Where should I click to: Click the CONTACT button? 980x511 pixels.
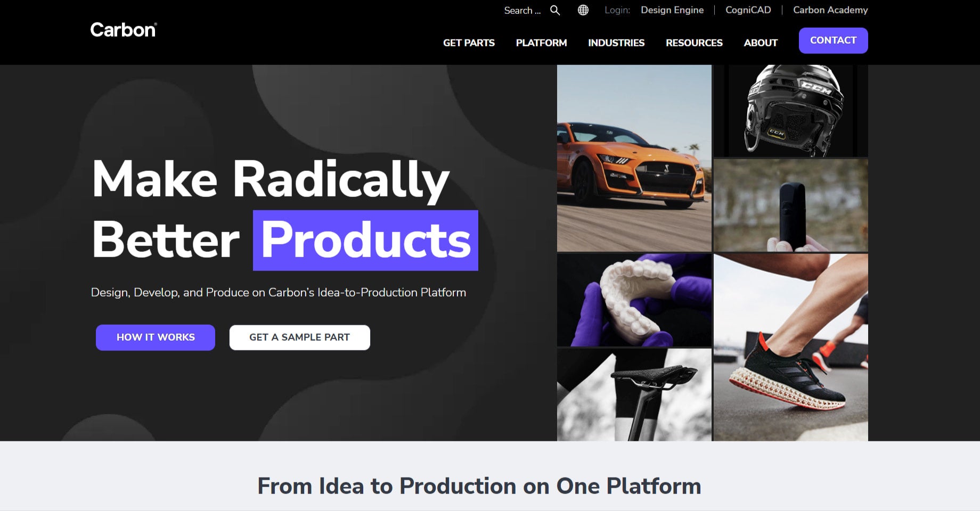coord(833,40)
